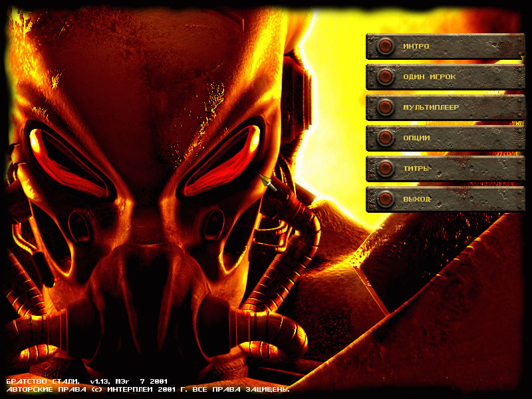View credits via ТИТРЫ label

[x=417, y=168]
